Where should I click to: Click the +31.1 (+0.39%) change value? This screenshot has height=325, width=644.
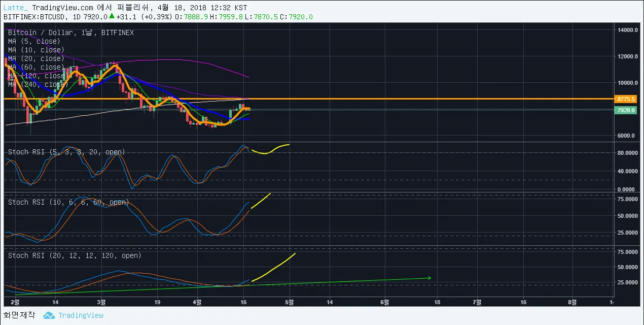coord(144,17)
